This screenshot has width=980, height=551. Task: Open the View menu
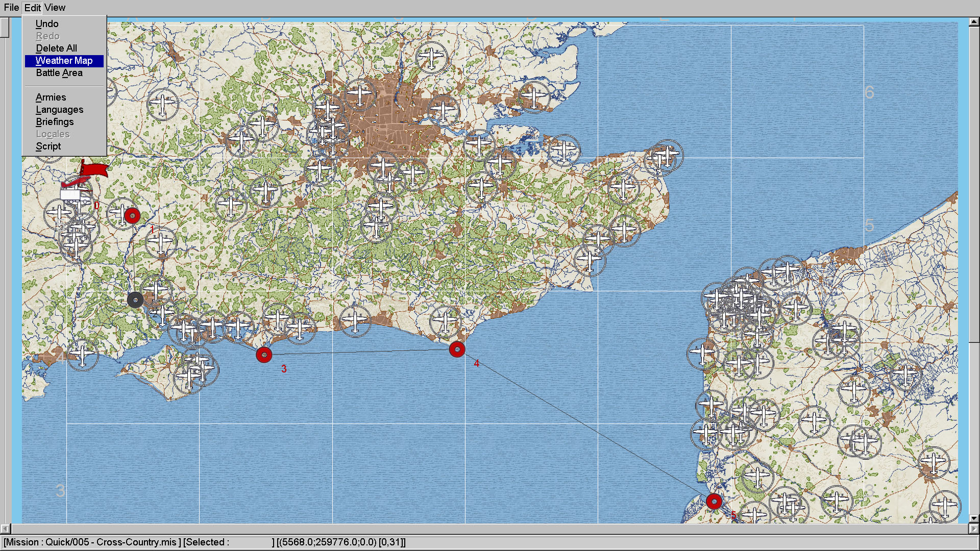(55, 8)
